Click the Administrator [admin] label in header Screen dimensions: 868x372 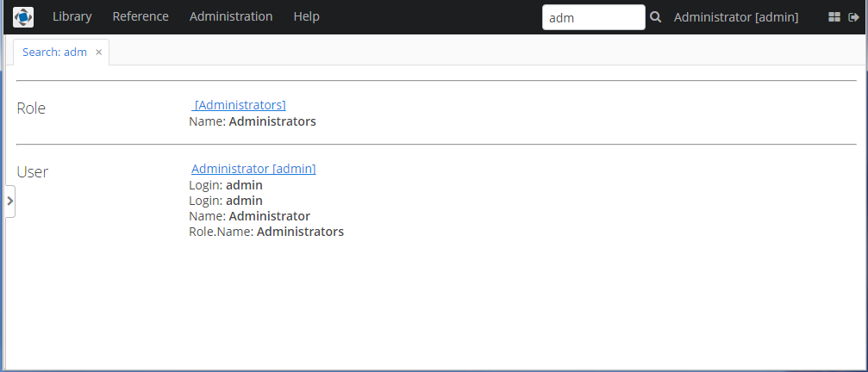coord(736,17)
